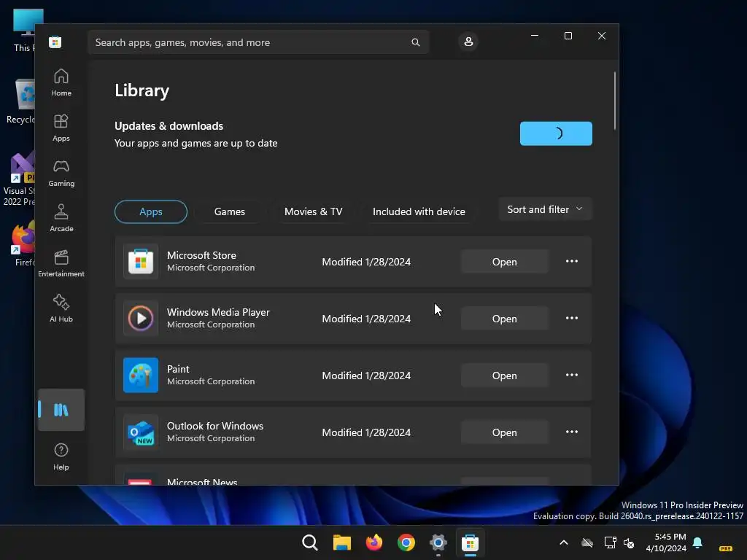Click the blue loading updates button
The width and height of the screenshot is (747, 560).
click(556, 133)
